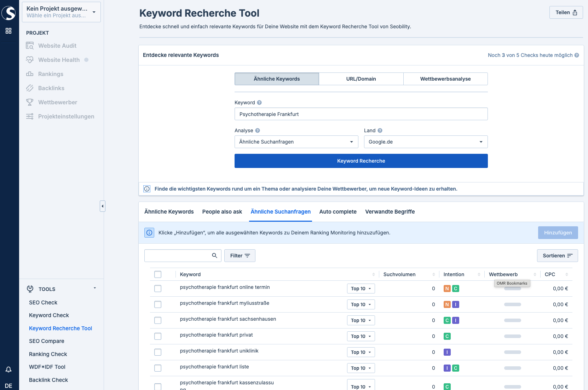The height and width of the screenshot is (390, 588).
Task: Check psychotherapie frankfurt liste row
Action: point(158,368)
